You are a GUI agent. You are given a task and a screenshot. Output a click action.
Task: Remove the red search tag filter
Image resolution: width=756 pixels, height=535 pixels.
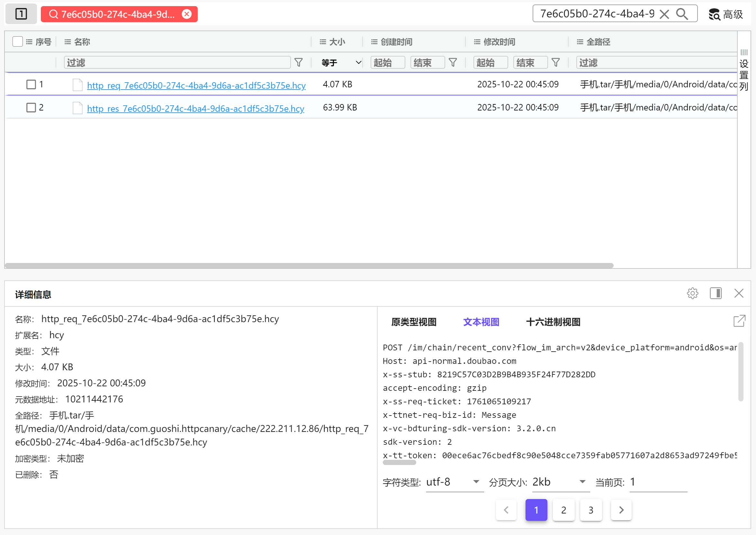click(187, 14)
